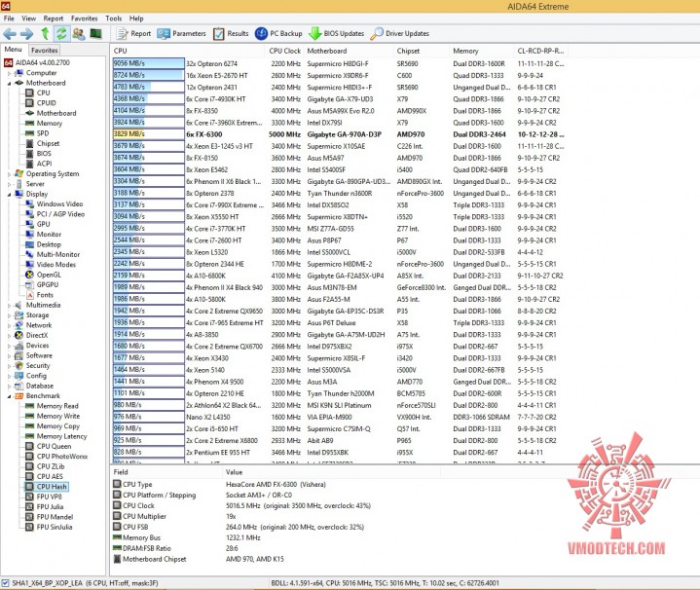Switch to the Menu tab in sidebar

coord(14,50)
